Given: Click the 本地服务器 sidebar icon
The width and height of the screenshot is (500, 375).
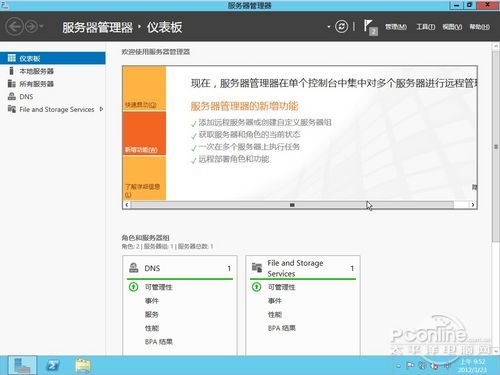Looking at the screenshot, I should (12, 71).
